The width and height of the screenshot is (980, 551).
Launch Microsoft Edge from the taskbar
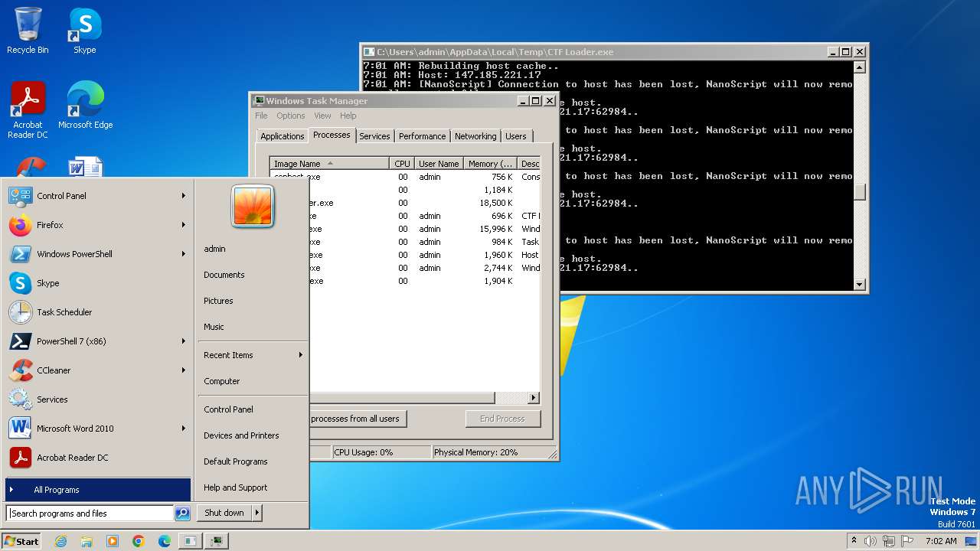coord(165,541)
